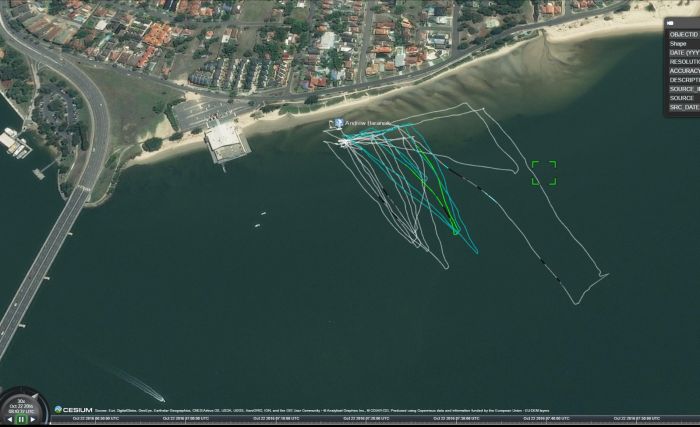This screenshot has width=700, height=427.
Task: Click the play reverse arrow button
Action: coord(8,420)
